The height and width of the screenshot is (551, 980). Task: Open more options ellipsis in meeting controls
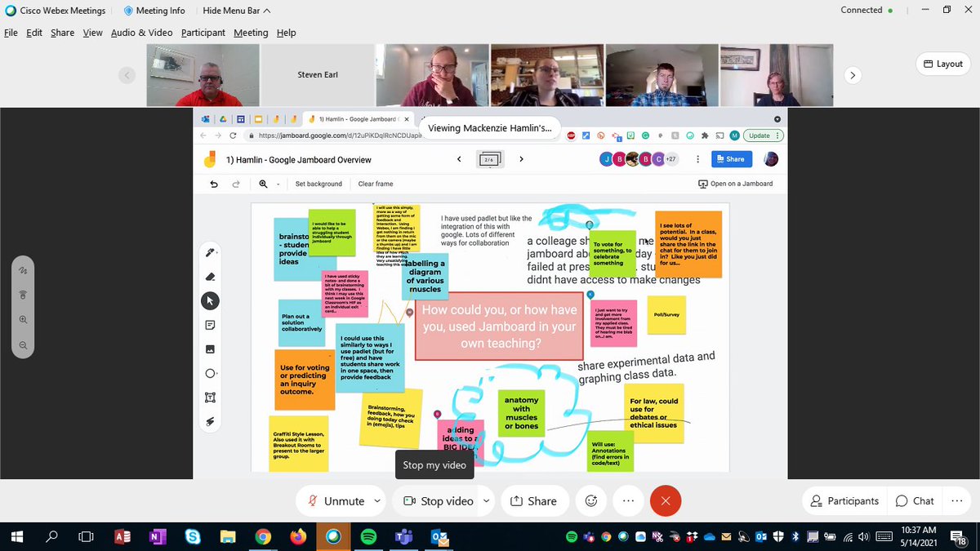point(628,501)
